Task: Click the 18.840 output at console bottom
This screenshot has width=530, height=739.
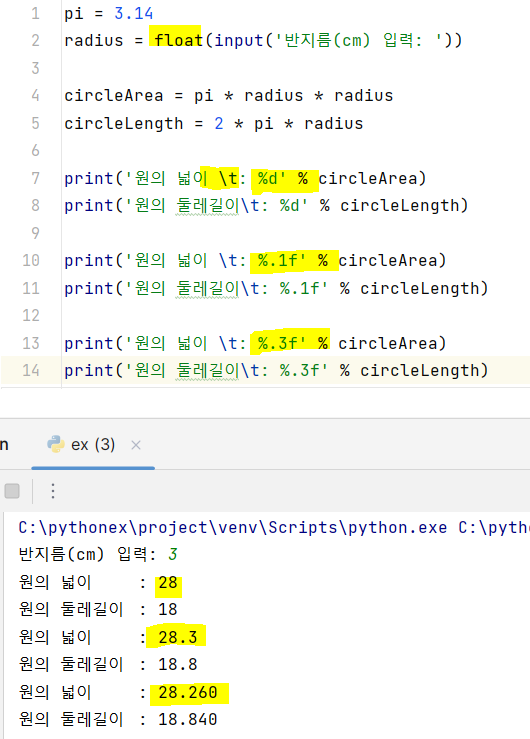Action: [188, 720]
